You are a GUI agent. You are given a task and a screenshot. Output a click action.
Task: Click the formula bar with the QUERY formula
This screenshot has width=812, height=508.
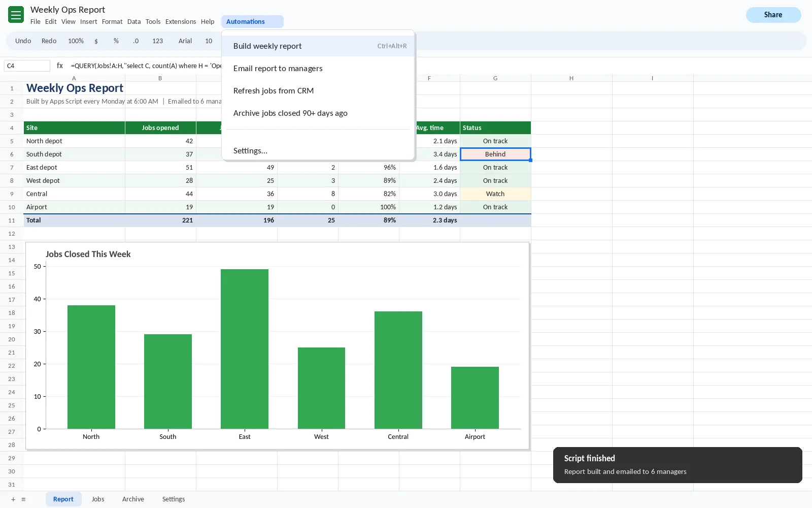[146, 66]
